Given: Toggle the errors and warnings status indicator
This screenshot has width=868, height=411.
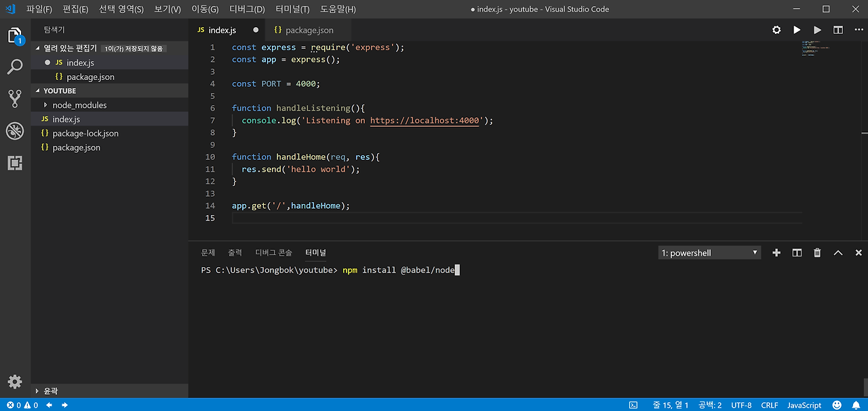Looking at the screenshot, I should pyautogui.click(x=22, y=405).
